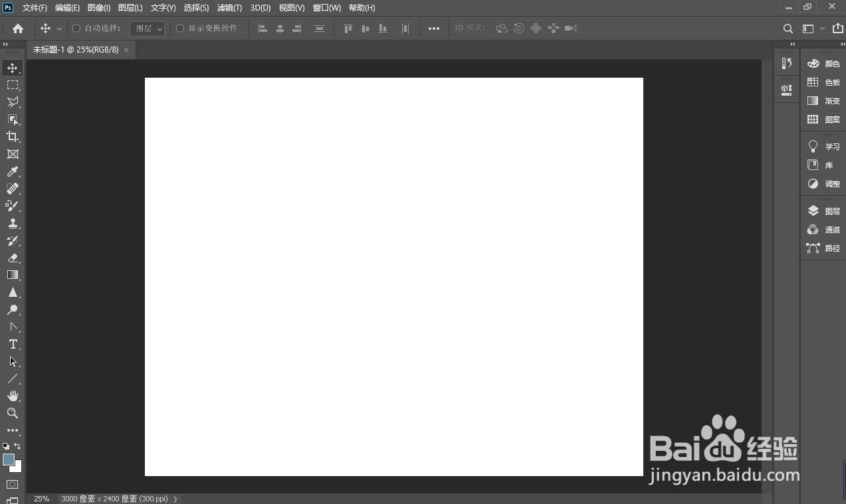The image size is (846, 504).
Task: Switch to 未标题-1 document tab
Action: click(x=76, y=50)
